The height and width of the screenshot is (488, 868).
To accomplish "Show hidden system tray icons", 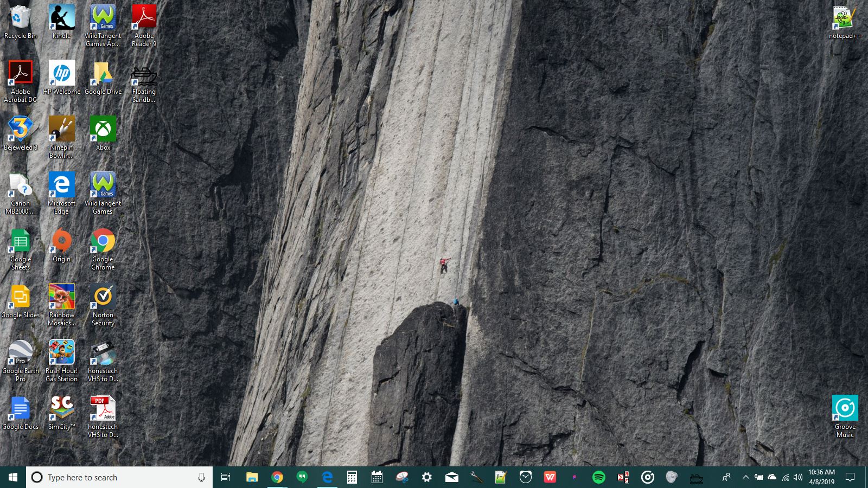I will (x=745, y=477).
